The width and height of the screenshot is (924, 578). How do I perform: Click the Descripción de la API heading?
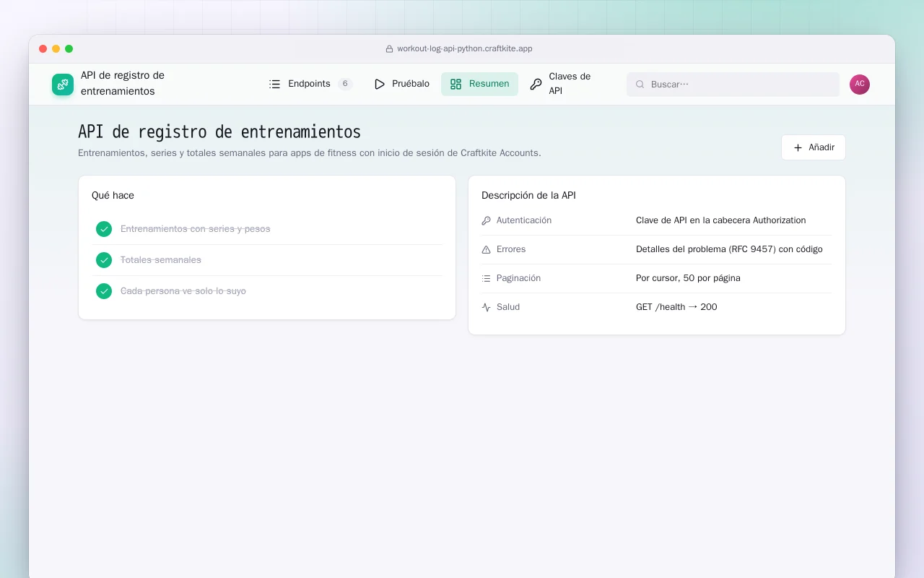click(x=528, y=195)
